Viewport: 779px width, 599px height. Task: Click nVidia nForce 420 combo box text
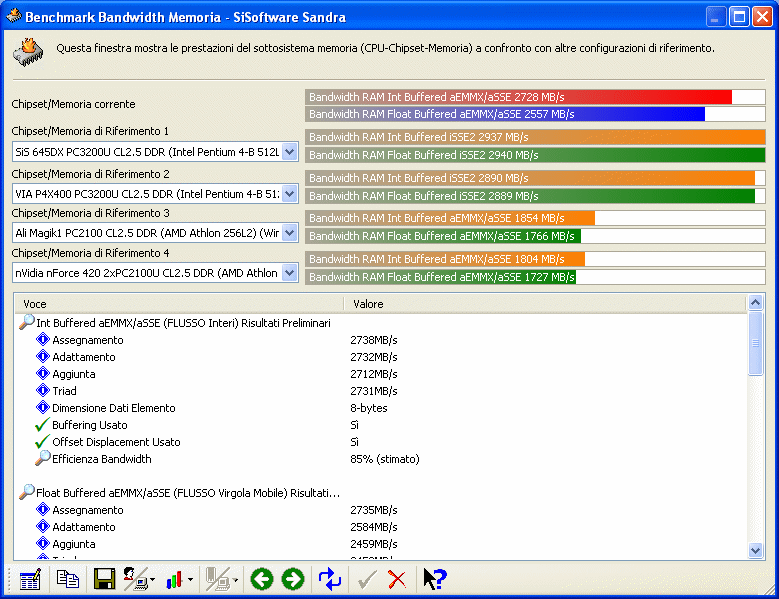coord(147,273)
